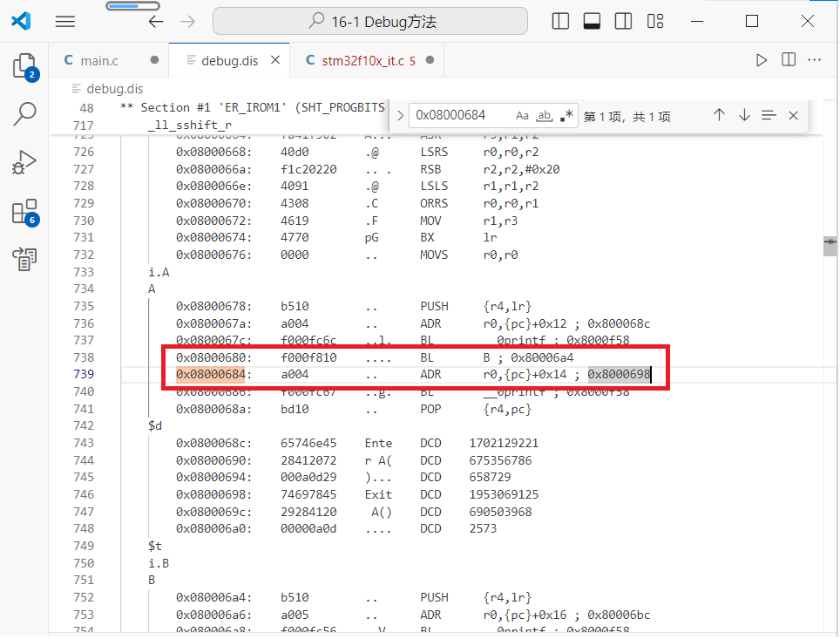
Task: Toggle case sensitive search Aa
Action: coord(522,114)
